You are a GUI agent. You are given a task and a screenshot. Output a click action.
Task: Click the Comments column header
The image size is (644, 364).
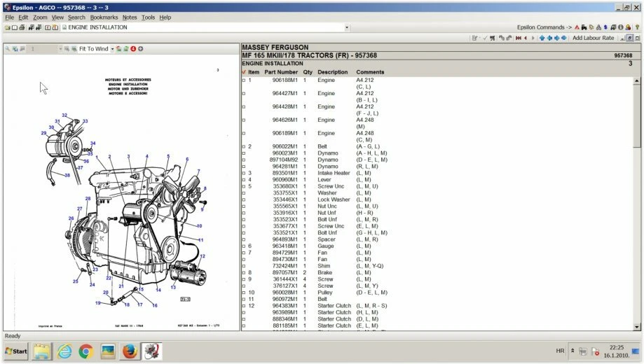[370, 72]
